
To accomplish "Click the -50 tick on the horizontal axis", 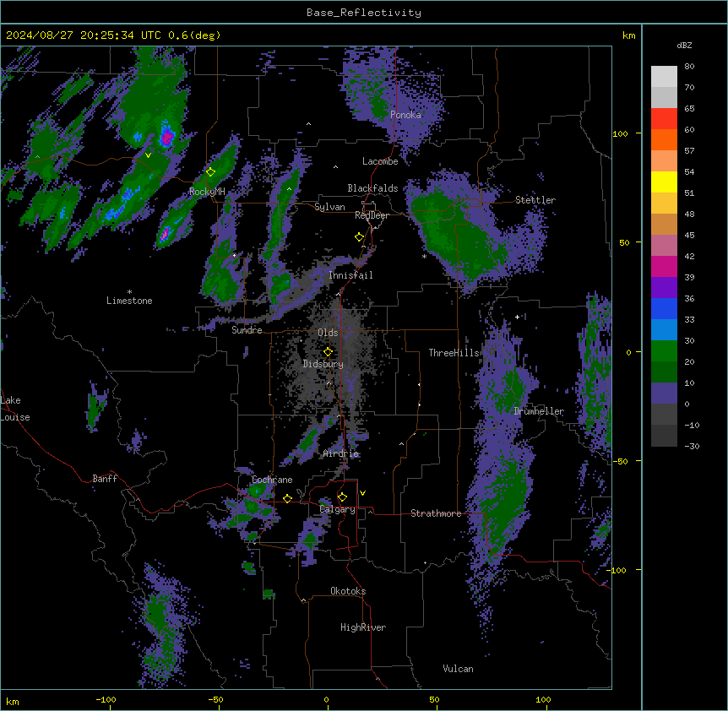I will pos(215,699).
